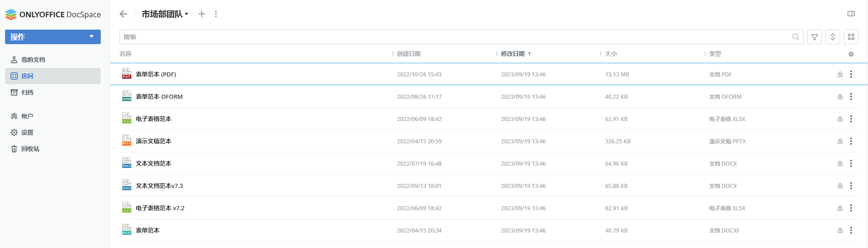This screenshot has height=248, width=868.
Task: Click the ONLYOFFICE DocSpace logo
Action: 53,15
